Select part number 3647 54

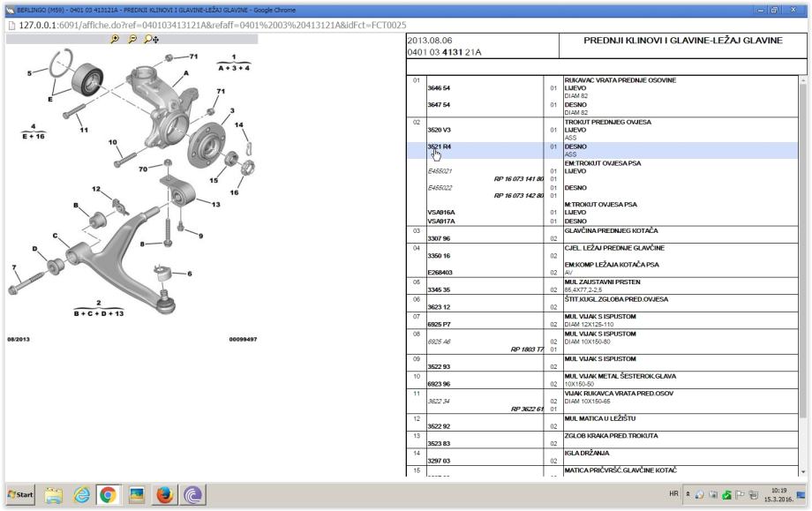tap(439, 104)
